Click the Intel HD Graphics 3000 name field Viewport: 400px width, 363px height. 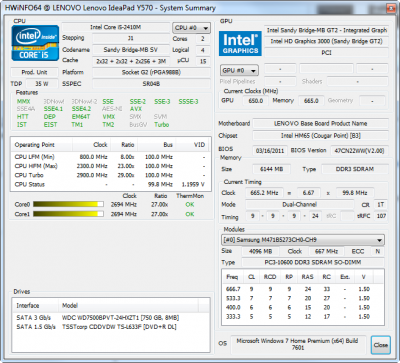326,41
